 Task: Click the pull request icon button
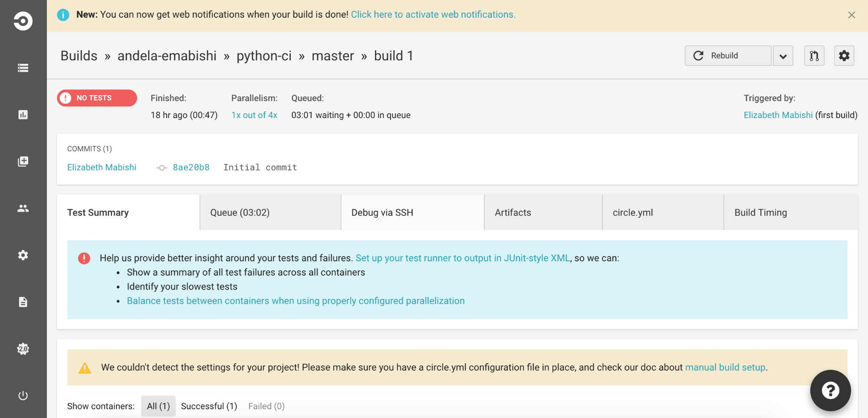click(x=814, y=56)
